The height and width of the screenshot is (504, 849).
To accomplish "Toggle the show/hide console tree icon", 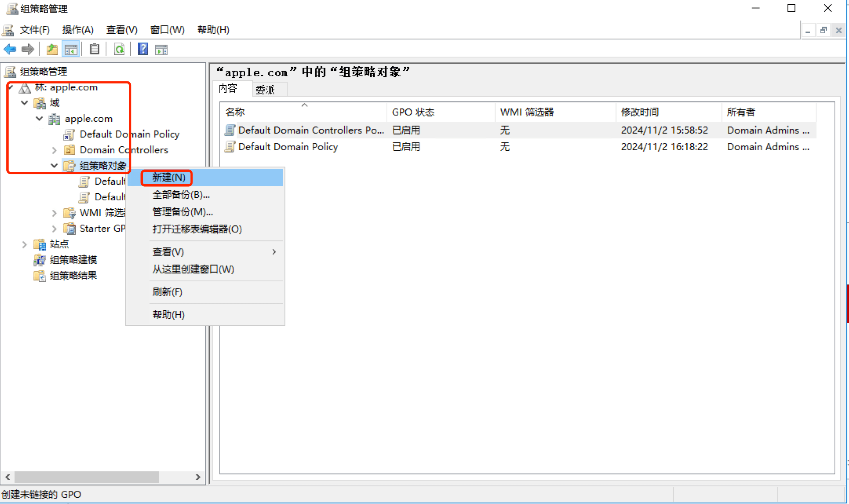I will [x=71, y=49].
